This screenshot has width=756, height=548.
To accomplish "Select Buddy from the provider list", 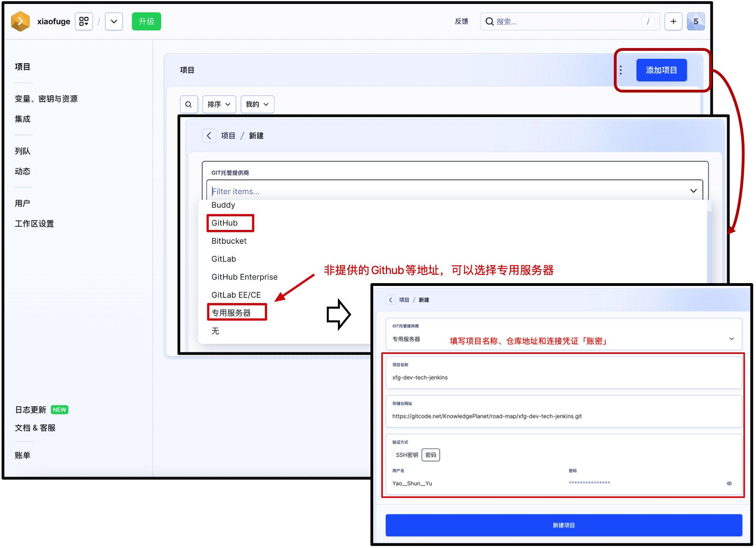I will click(223, 205).
